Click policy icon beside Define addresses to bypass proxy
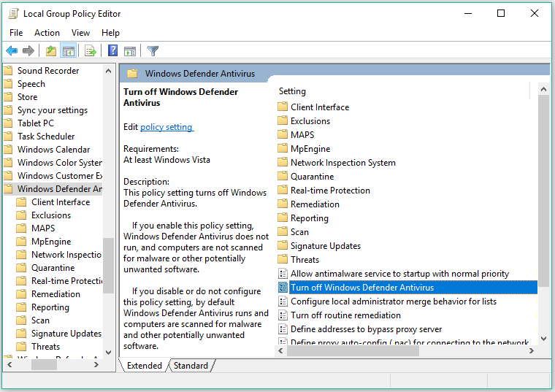The image size is (555, 392). point(283,329)
